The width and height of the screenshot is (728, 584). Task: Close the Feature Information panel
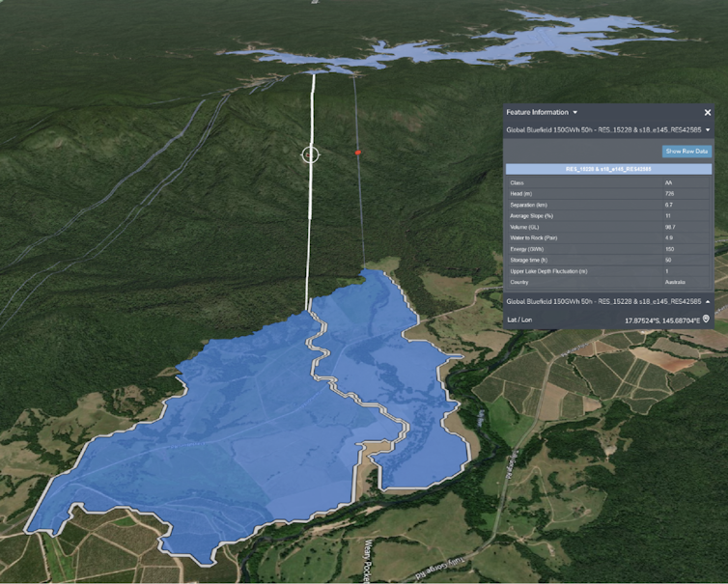point(707,112)
